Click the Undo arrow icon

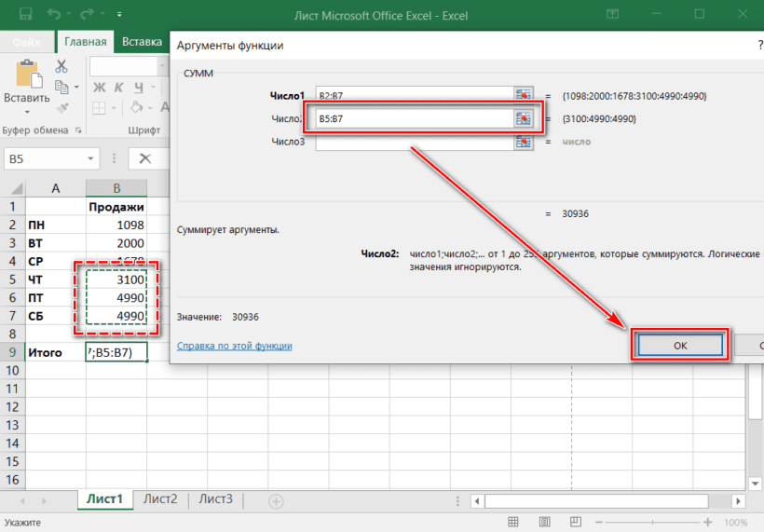[x=54, y=14]
